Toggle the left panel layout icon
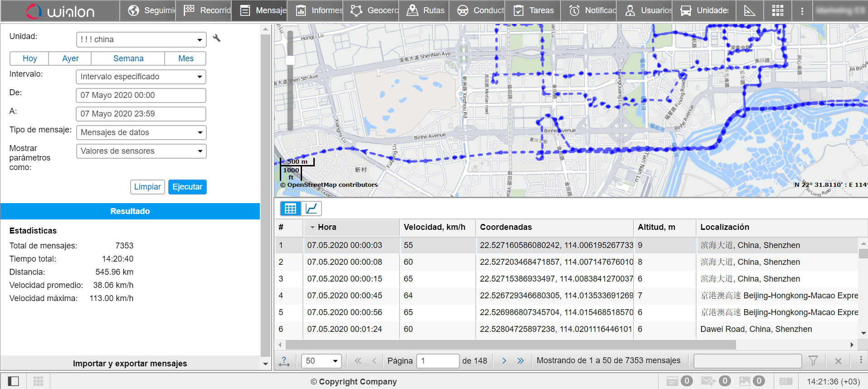868x389 pixels. tap(14, 381)
